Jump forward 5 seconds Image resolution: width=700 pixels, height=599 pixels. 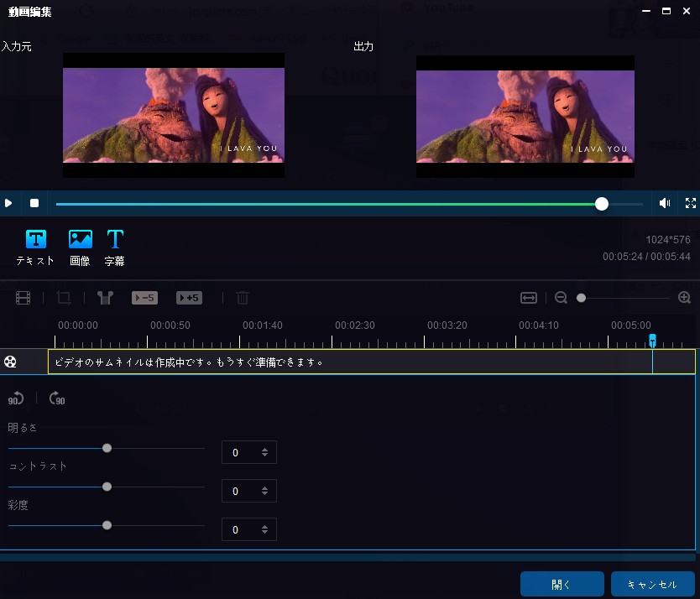(190, 298)
